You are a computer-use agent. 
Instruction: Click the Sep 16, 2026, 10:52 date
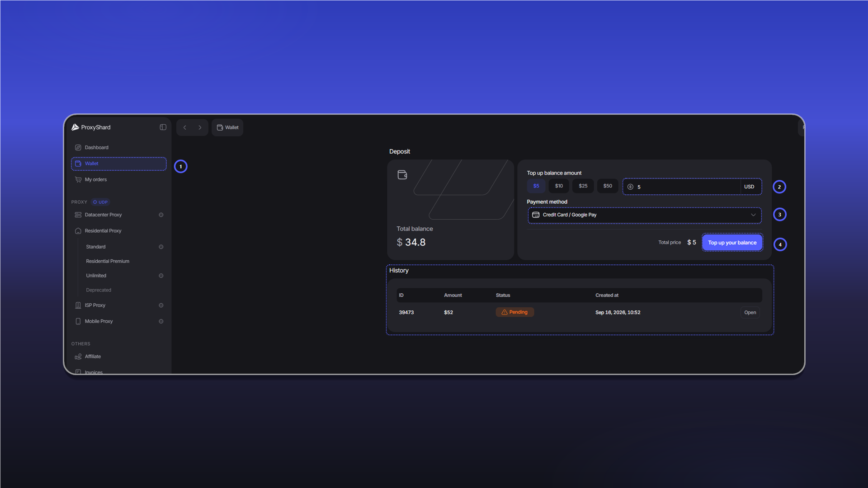click(618, 313)
